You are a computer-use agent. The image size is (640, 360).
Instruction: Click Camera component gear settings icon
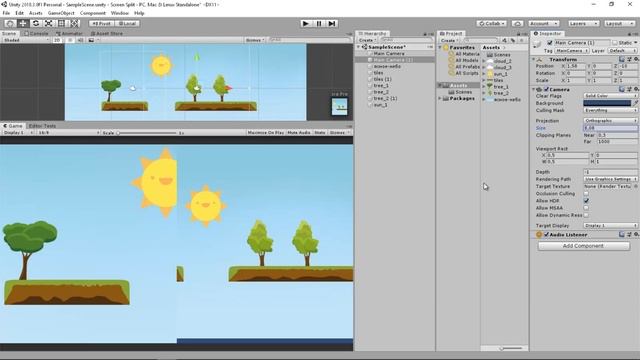636,89
